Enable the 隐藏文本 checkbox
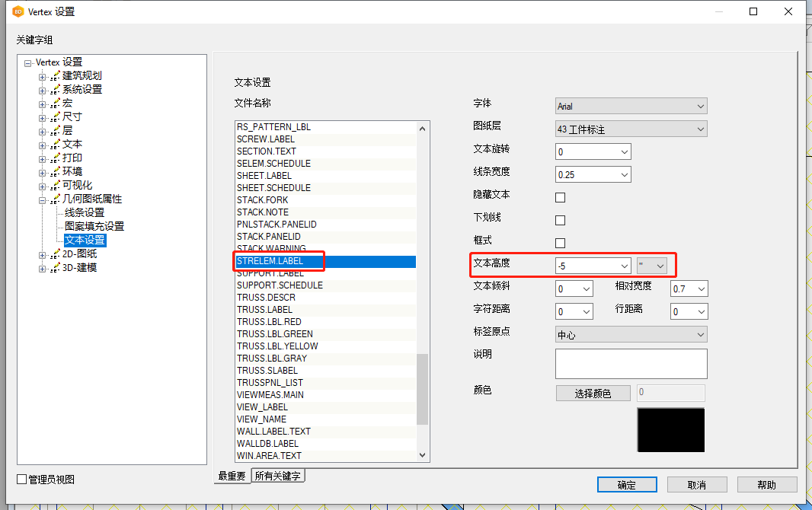The height and width of the screenshot is (510, 812). click(x=561, y=197)
